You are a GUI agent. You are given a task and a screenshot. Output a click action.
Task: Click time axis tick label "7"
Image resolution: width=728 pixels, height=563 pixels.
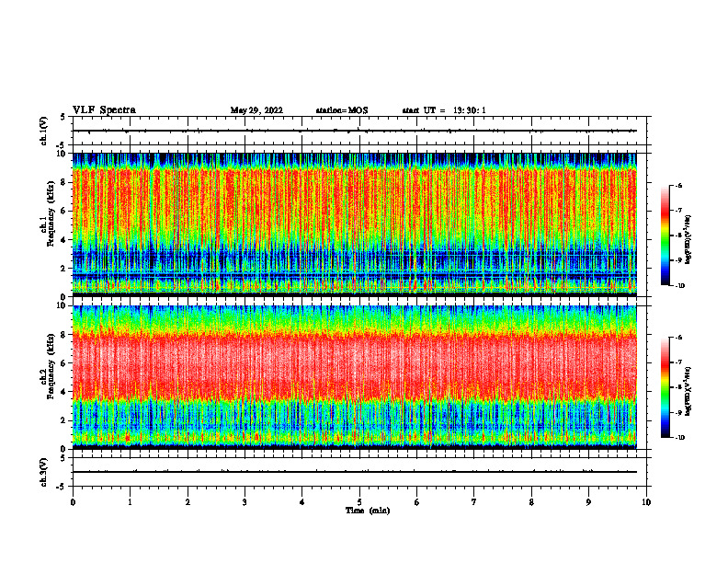[x=474, y=502]
